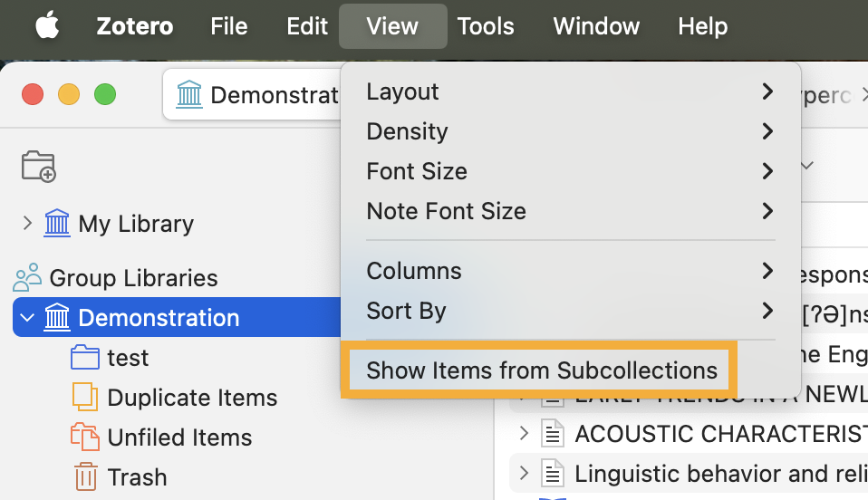The image size is (868, 500).
Task: Click the Apple logo menu
Action: coord(47,26)
